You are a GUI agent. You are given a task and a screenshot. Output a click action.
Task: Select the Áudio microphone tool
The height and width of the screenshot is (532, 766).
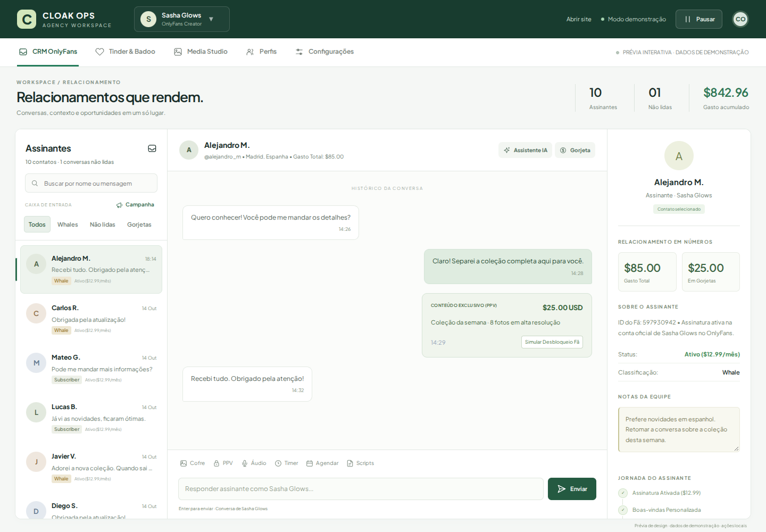[254, 463]
